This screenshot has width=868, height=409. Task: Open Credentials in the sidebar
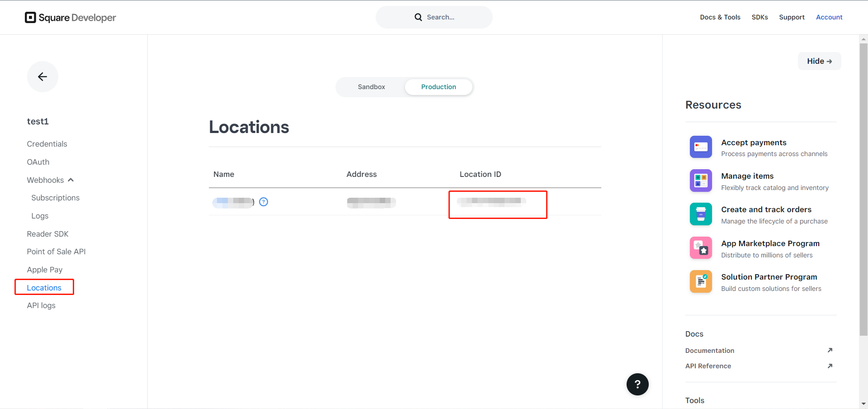coord(47,144)
